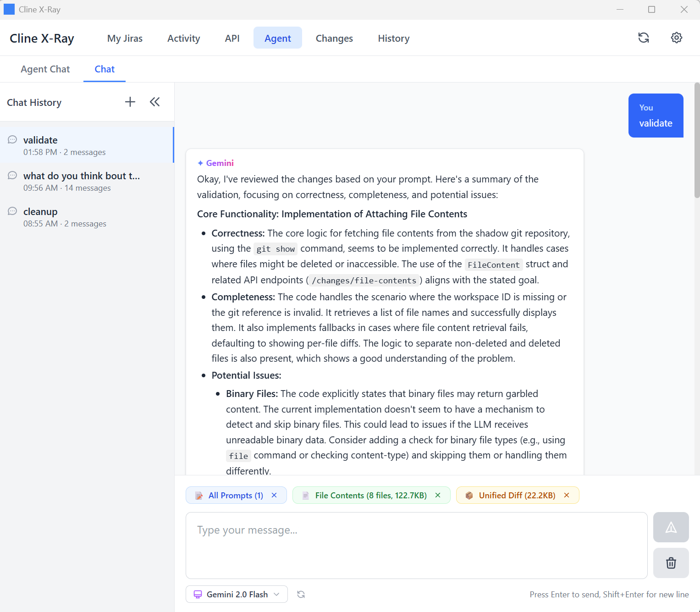This screenshot has height=612, width=700.
Task: Click the All Prompts (1) chip
Action: click(x=236, y=495)
